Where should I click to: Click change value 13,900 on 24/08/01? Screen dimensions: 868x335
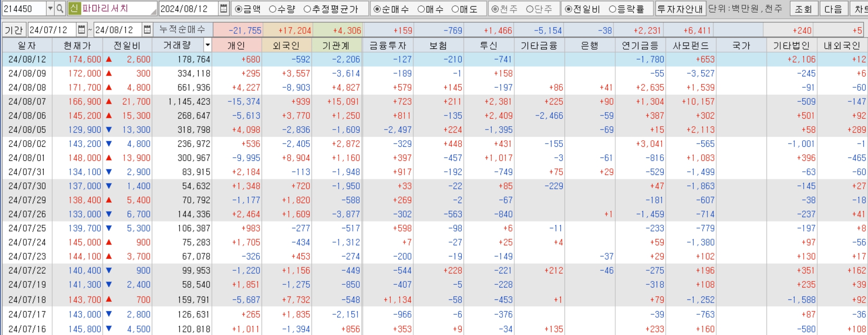pos(136,158)
